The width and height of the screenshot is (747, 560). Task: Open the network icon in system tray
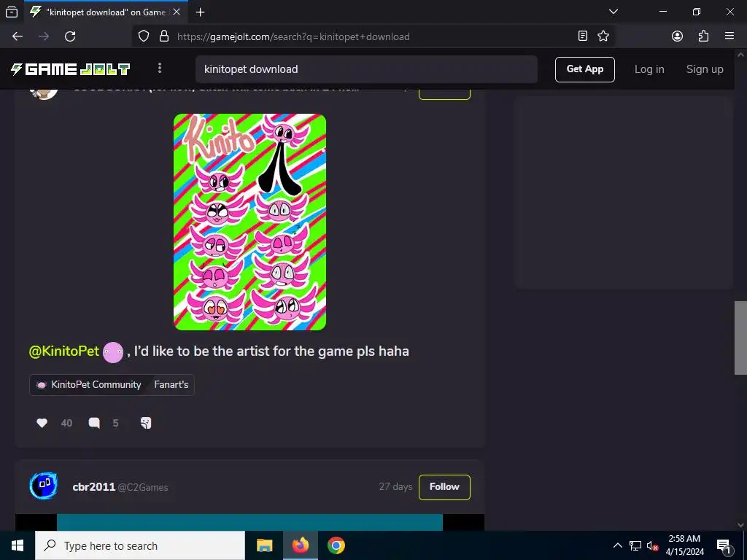(635, 545)
